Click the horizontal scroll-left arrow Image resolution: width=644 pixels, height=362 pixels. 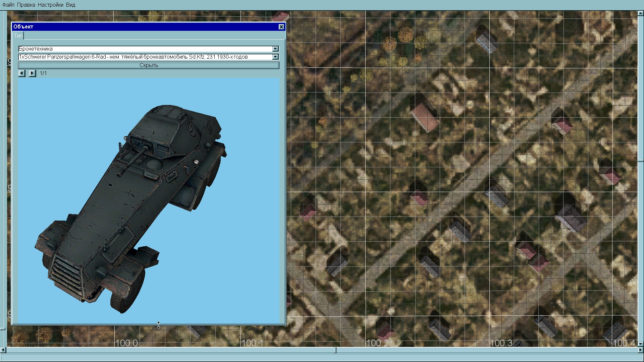tap(3, 350)
